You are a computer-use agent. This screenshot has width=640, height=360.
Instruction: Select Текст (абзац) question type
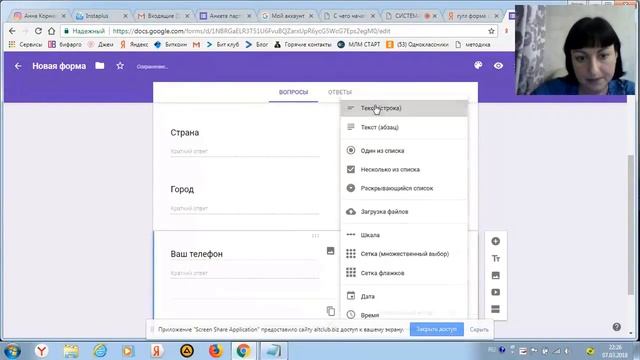coord(404,127)
